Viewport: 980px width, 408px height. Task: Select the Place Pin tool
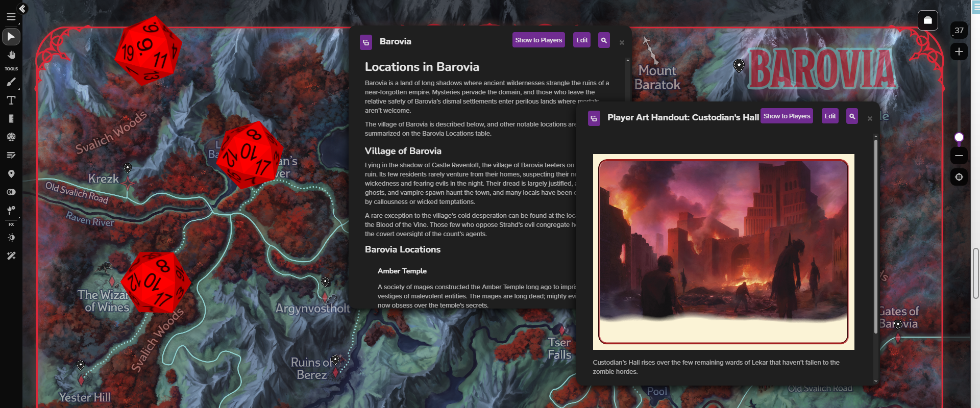coord(11,174)
